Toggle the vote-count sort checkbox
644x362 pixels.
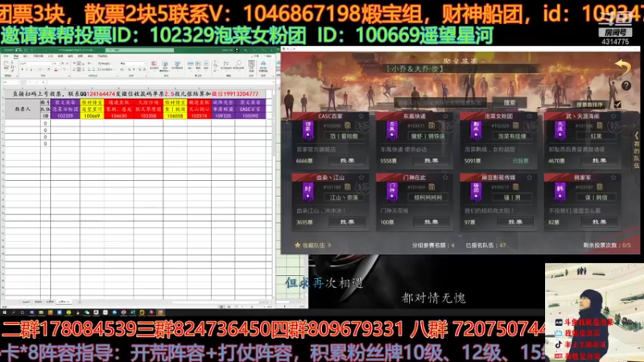(x=617, y=105)
